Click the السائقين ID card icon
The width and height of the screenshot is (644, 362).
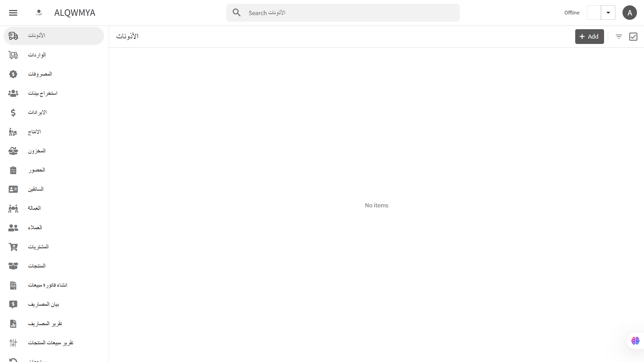pyautogui.click(x=13, y=190)
